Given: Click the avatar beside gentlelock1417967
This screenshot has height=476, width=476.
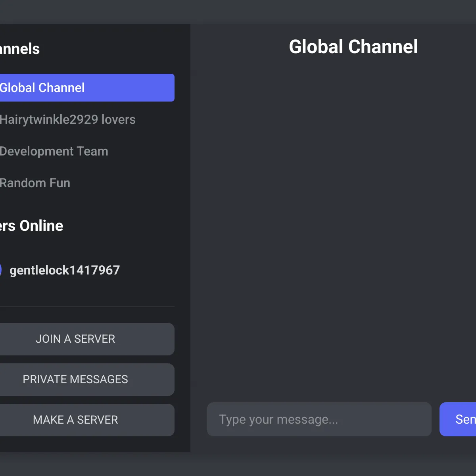Looking at the screenshot, I should pyautogui.click(x=0, y=270).
